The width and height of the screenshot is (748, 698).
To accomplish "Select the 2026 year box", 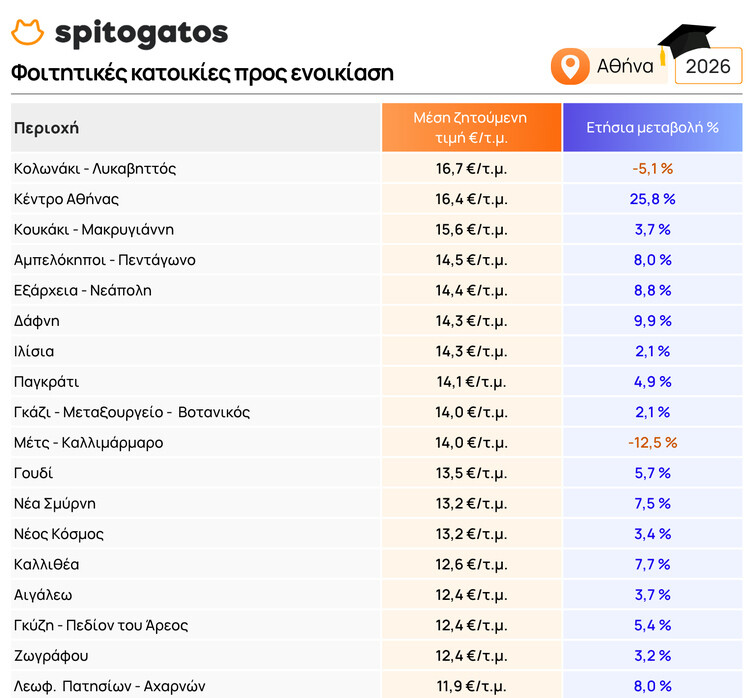I will 708,66.
